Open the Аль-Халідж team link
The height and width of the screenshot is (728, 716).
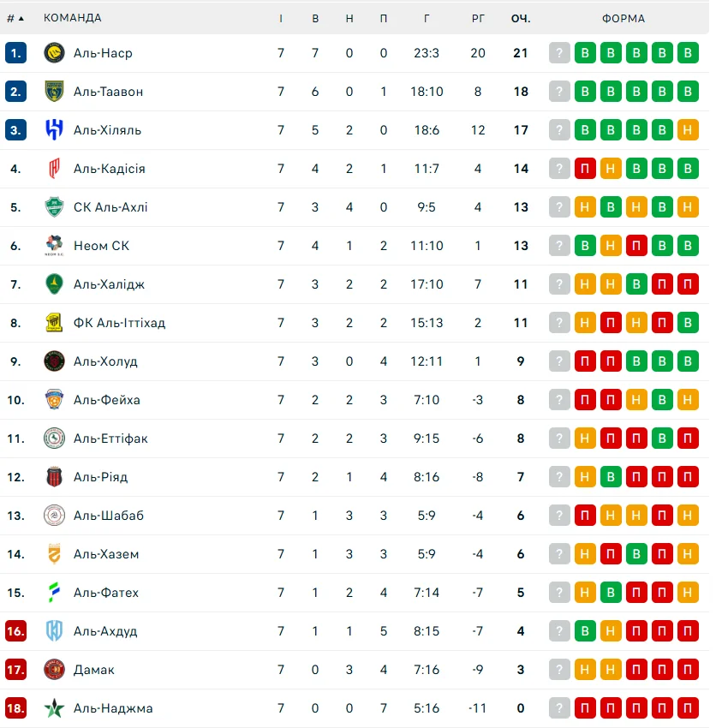tap(109, 284)
